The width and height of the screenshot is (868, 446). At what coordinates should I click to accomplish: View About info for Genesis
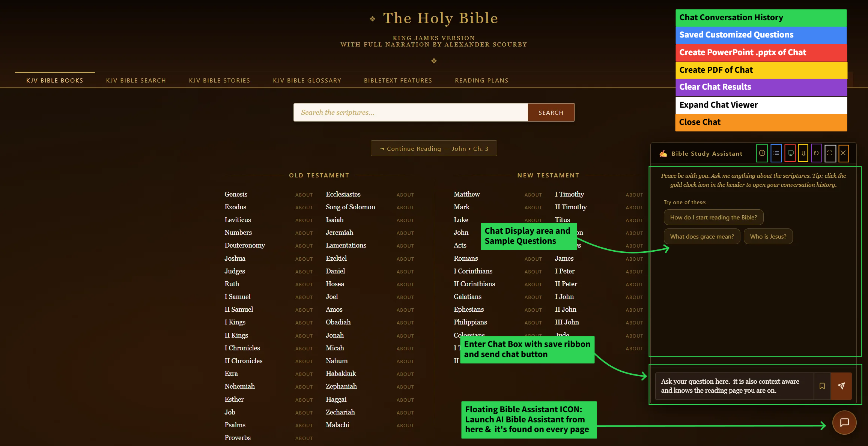[x=304, y=195]
